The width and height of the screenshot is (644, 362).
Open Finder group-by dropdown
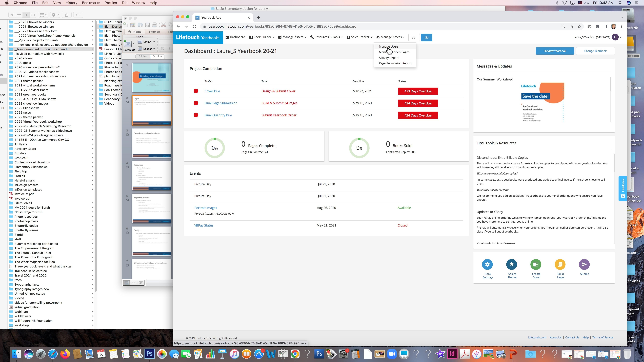tap(44, 15)
